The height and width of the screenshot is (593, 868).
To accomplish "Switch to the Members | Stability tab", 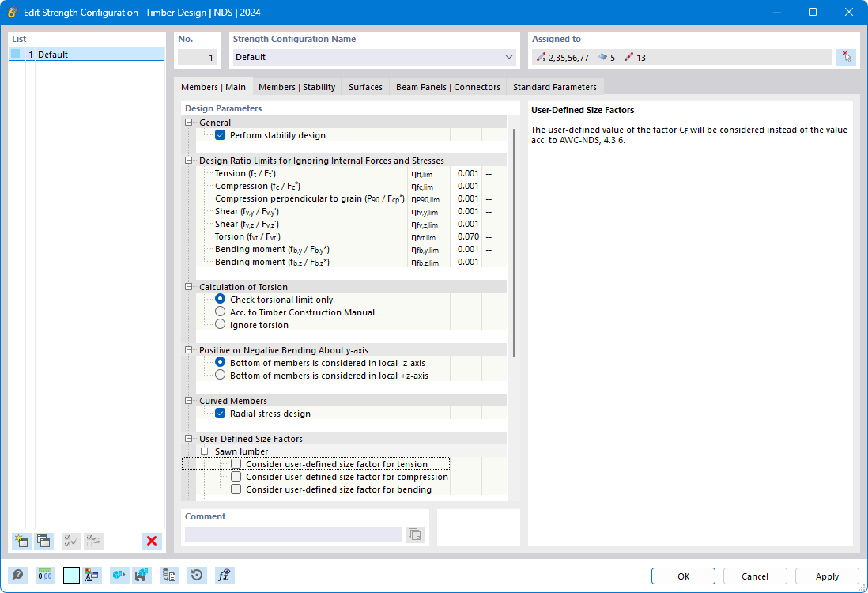I will tap(296, 87).
